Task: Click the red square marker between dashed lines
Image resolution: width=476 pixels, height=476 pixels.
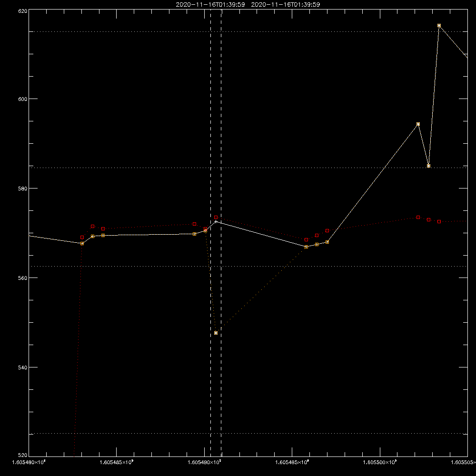Action: click(216, 218)
